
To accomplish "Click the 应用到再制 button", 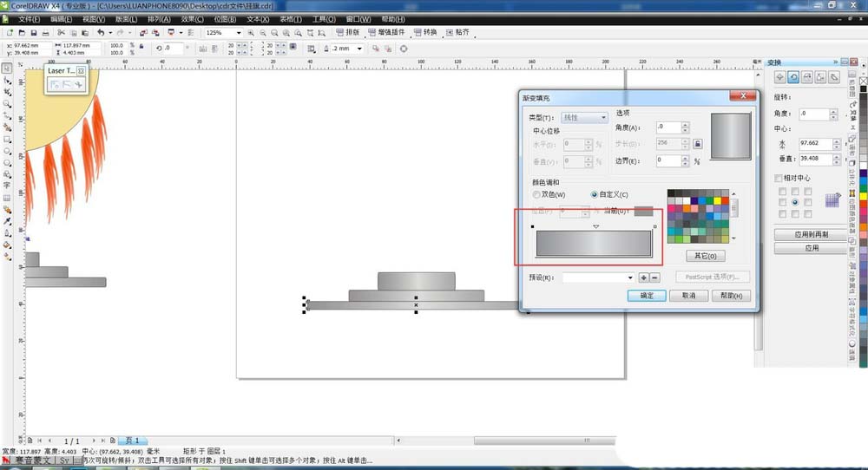I will pos(806,234).
